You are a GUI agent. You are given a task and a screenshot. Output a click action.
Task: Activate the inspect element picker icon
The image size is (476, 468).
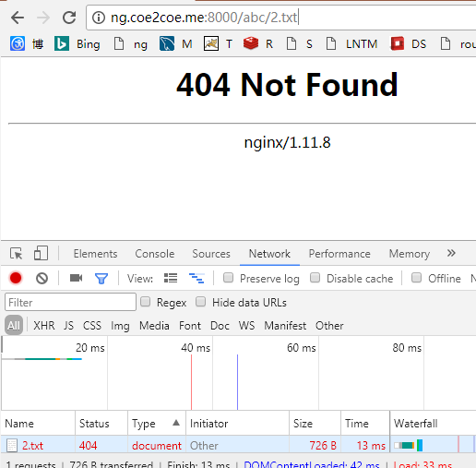16,254
